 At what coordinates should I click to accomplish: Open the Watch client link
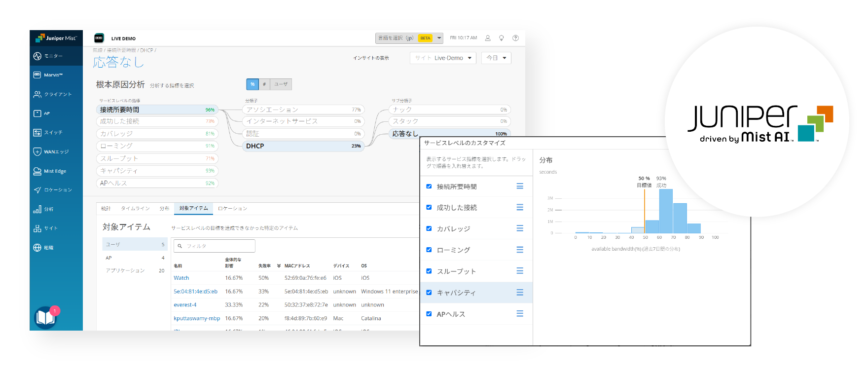pyautogui.click(x=181, y=278)
